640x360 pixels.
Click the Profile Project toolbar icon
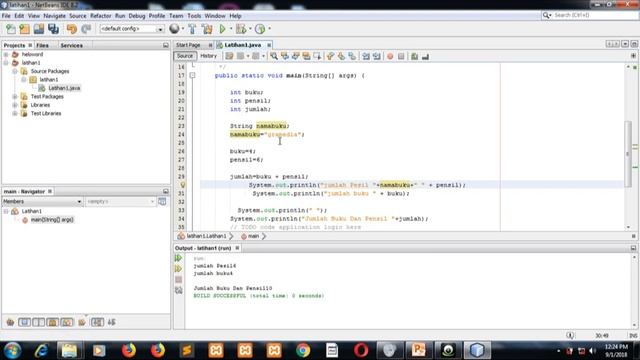pyautogui.click(x=260, y=29)
